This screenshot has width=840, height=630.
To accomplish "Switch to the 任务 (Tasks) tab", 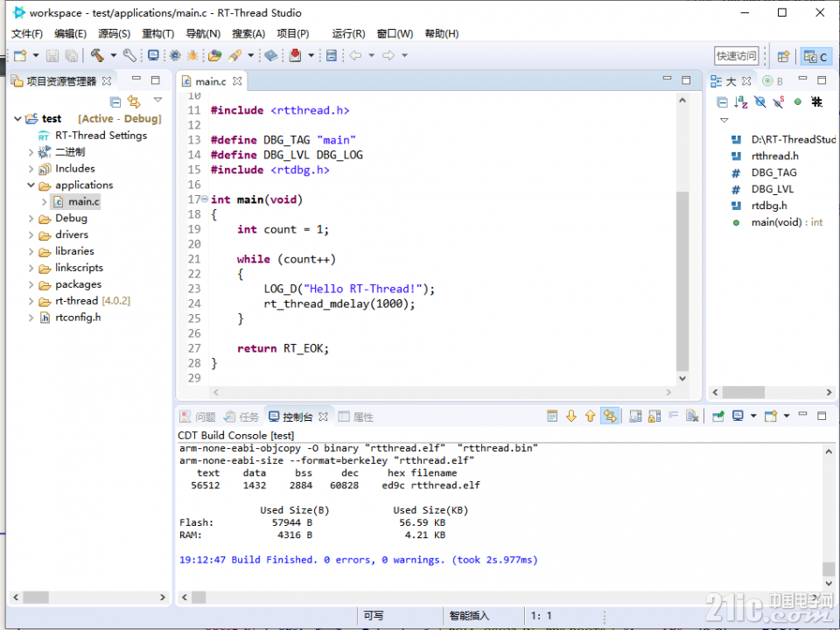I will click(241, 416).
